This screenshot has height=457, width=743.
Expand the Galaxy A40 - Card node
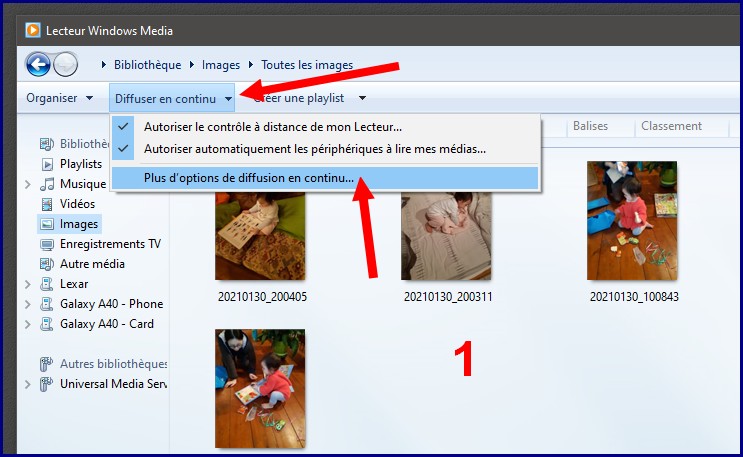coord(27,324)
